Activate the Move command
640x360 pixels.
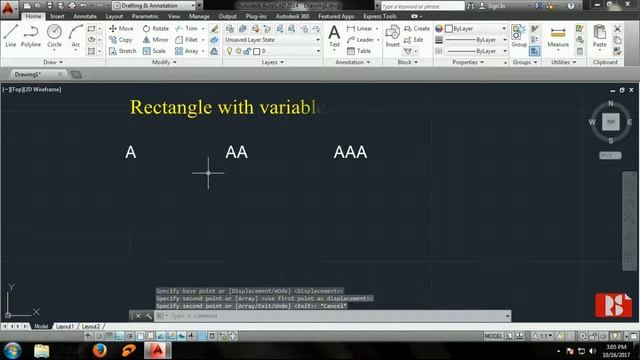tap(121, 29)
